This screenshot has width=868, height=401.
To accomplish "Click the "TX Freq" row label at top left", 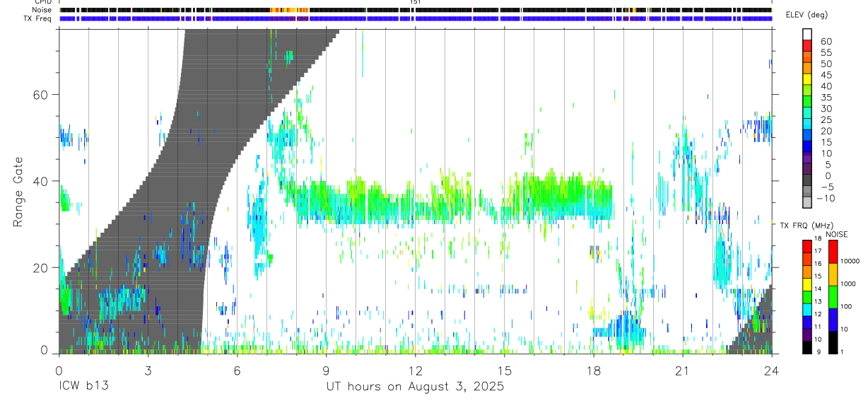I will point(39,18).
